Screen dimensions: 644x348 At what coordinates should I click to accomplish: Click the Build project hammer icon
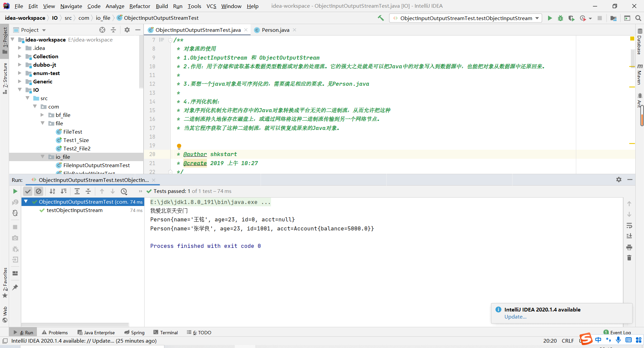[x=381, y=18]
